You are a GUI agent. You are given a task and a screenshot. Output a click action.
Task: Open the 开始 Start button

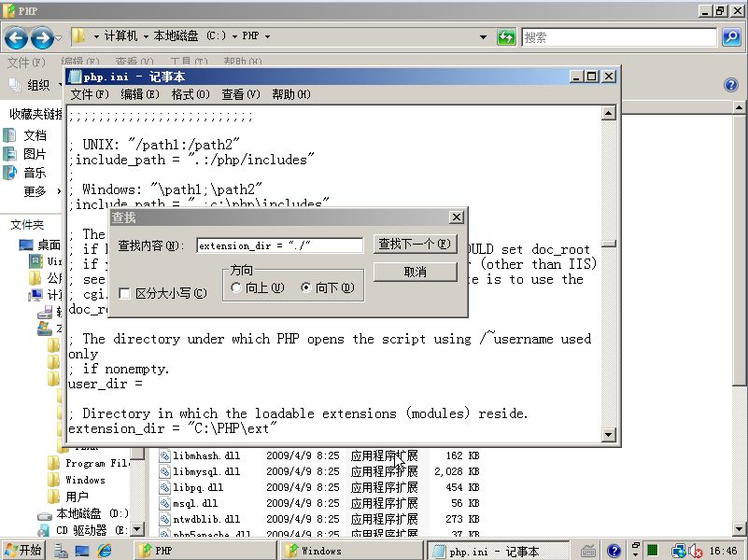[x=23, y=551]
